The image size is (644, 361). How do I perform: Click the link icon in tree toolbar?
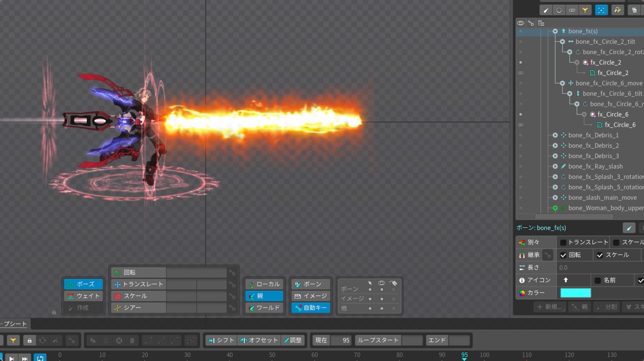[572, 10]
